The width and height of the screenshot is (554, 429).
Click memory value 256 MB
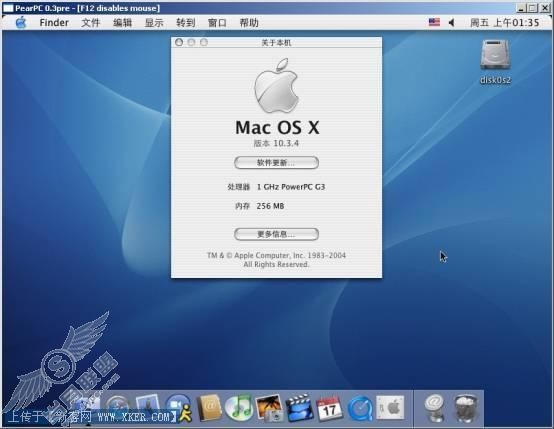tap(270, 206)
